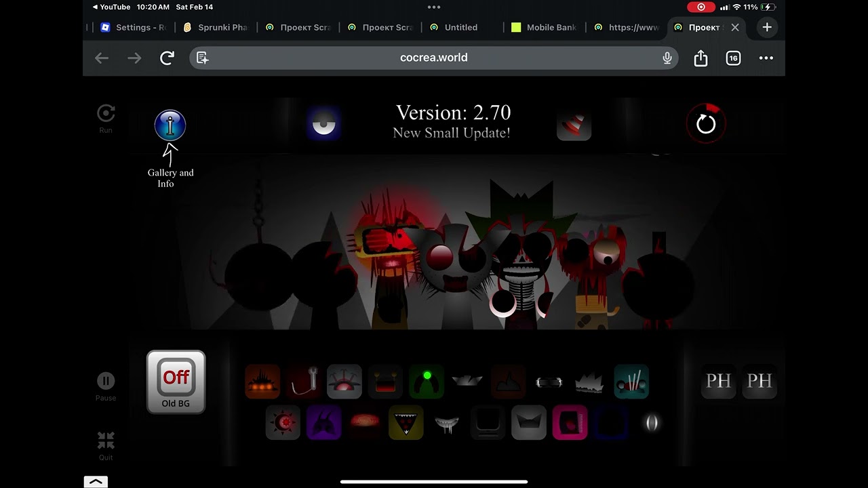Switch to the Mobile Bank tab

coord(544,27)
